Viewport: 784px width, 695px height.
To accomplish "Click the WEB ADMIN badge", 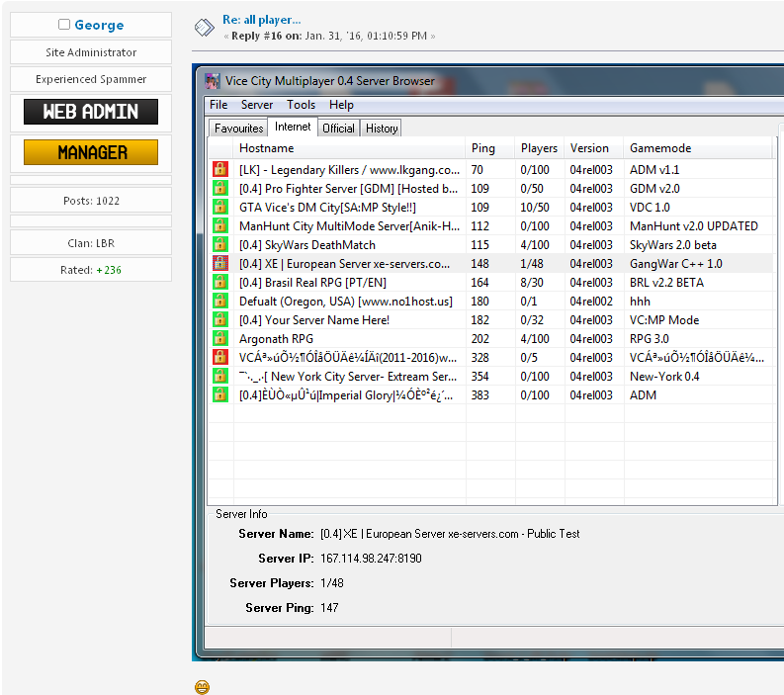I will (x=91, y=112).
